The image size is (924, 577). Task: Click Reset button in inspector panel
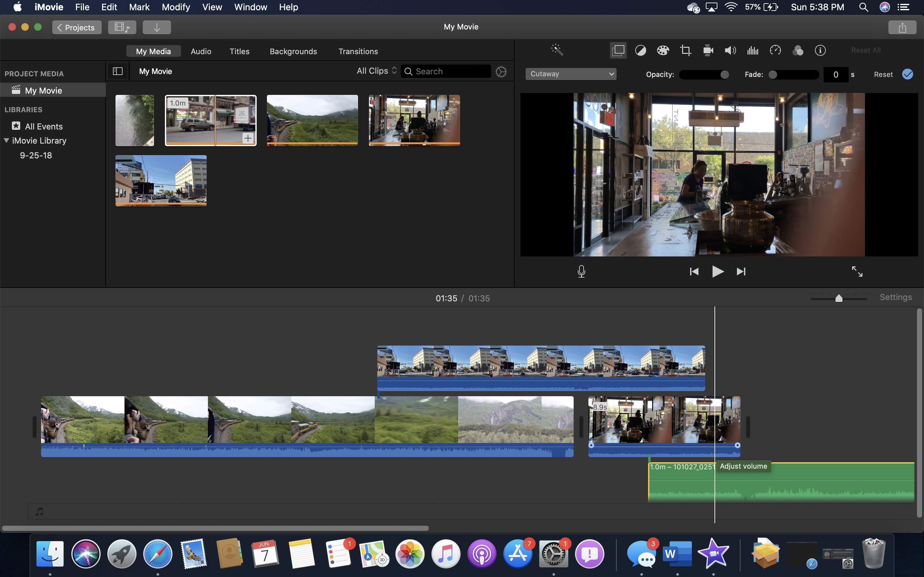(x=883, y=74)
